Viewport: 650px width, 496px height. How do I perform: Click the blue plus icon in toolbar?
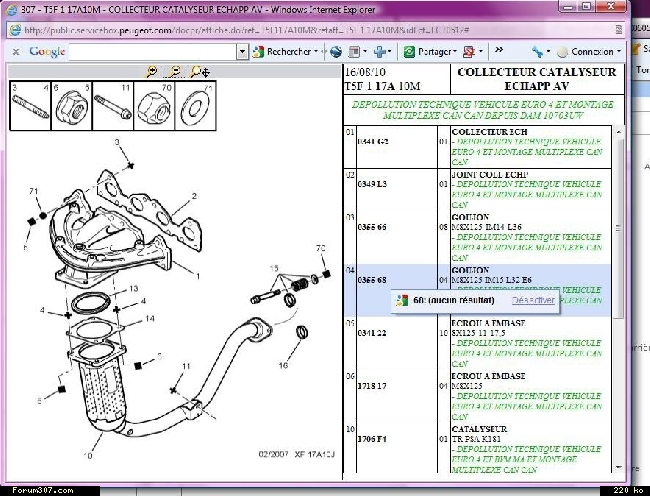379,51
